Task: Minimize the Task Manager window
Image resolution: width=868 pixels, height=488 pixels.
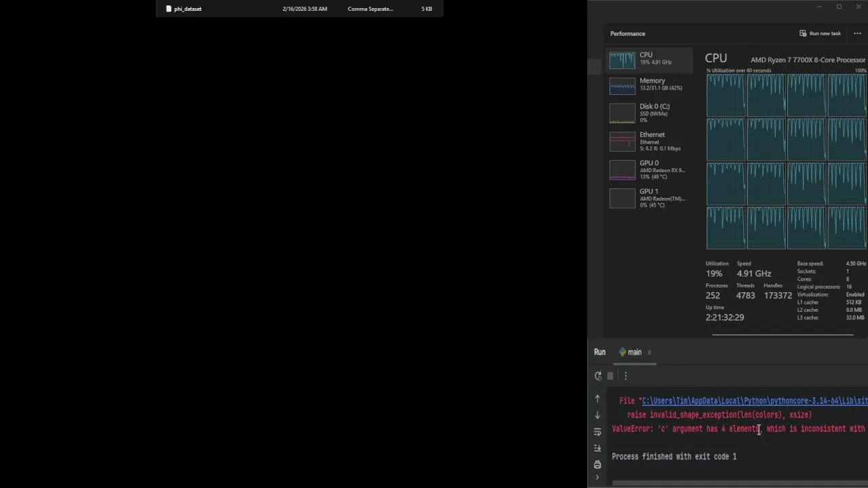Action: (x=819, y=7)
